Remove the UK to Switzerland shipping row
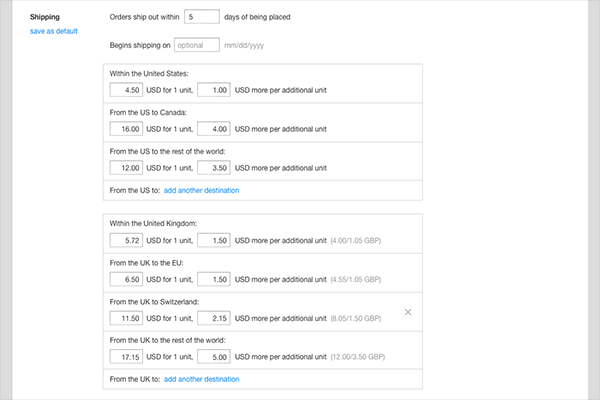The width and height of the screenshot is (600, 400). pos(407,312)
